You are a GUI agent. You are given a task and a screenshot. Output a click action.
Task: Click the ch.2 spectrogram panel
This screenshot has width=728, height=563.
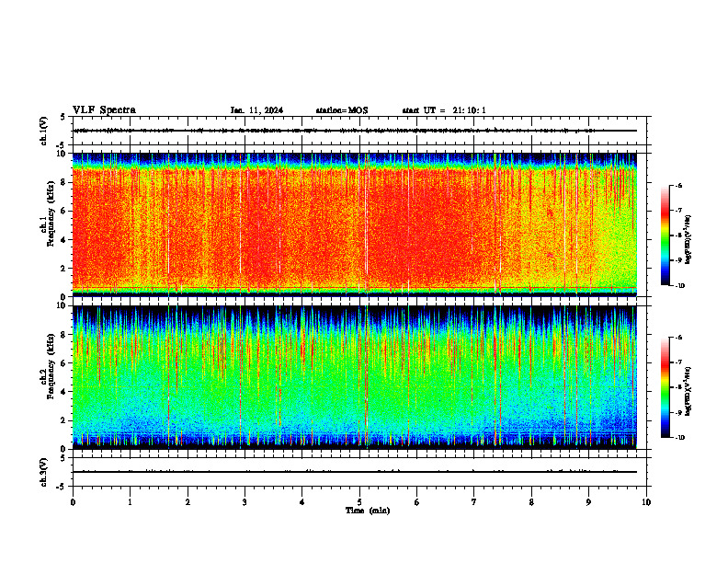pos(354,377)
